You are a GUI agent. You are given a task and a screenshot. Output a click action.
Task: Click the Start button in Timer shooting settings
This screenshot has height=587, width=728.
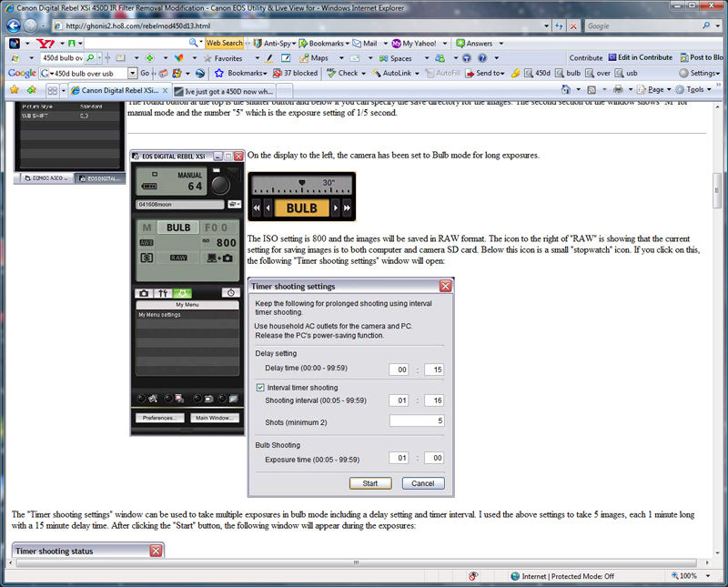pos(370,483)
